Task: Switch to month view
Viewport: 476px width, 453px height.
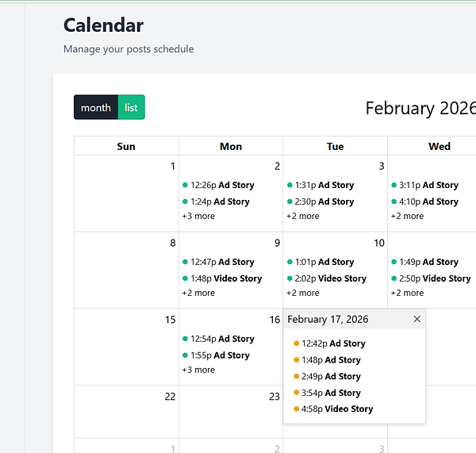Action: (96, 108)
